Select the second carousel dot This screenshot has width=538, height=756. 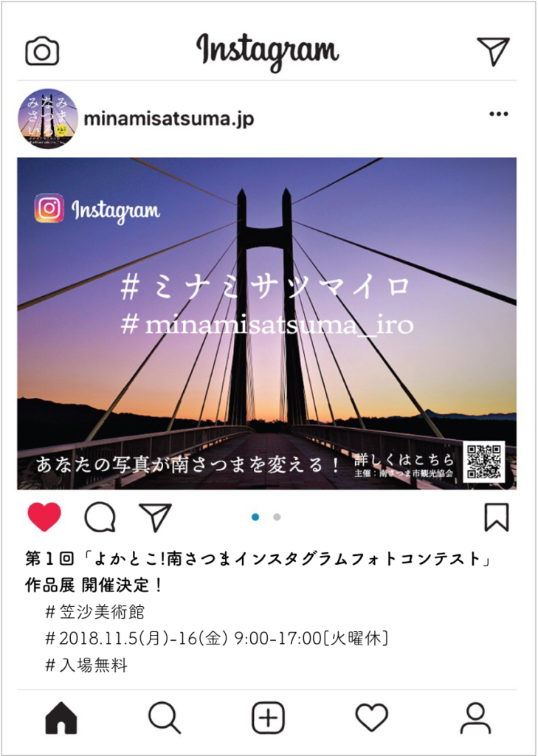click(x=277, y=518)
